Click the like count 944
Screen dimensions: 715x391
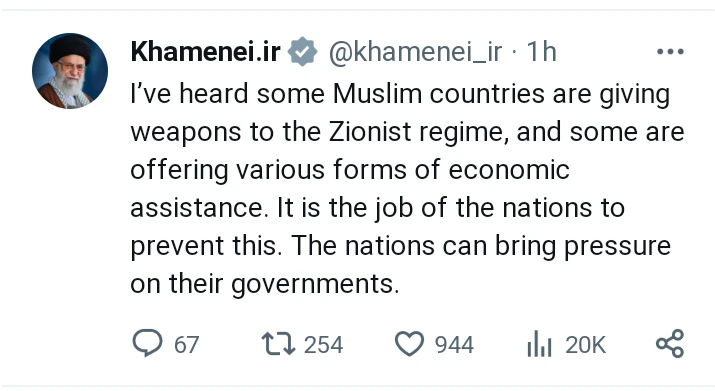tap(454, 345)
